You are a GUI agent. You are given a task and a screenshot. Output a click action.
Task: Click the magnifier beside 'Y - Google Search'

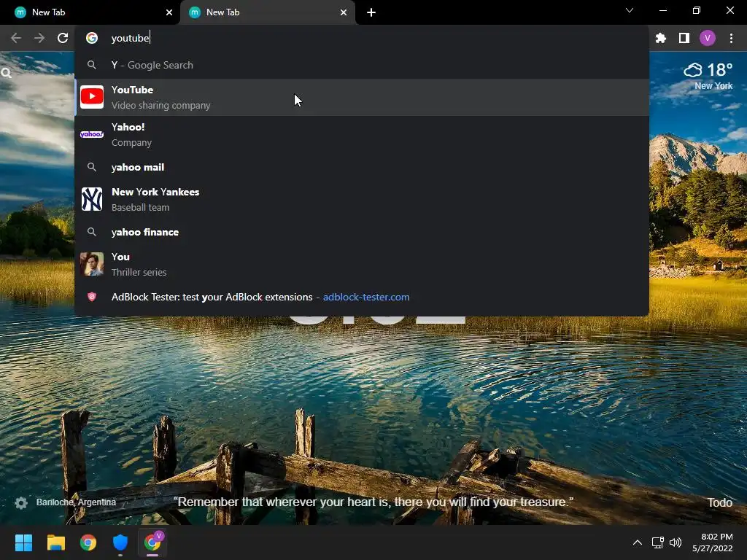click(92, 65)
